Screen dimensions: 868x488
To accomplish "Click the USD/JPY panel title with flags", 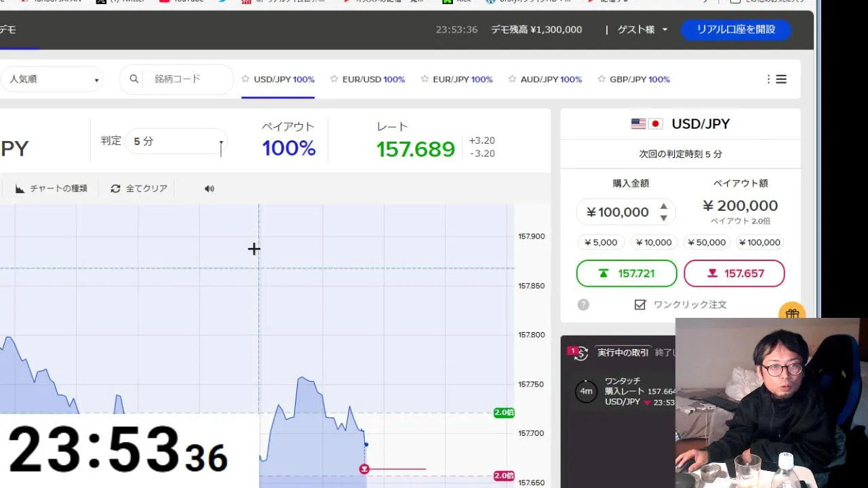I will tap(680, 124).
